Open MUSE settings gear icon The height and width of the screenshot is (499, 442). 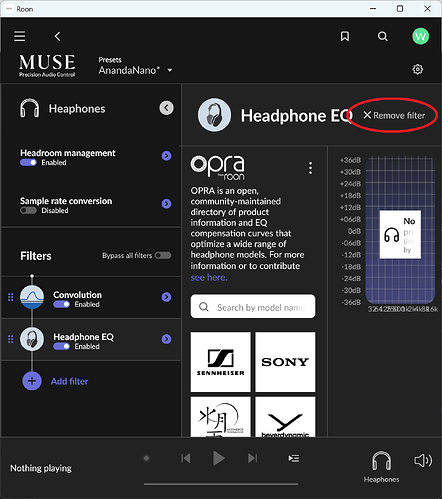(418, 69)
